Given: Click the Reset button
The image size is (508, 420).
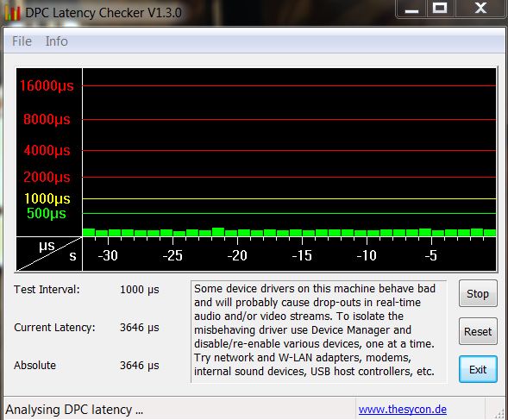Looking at the screenshot, I should [478, 331].
